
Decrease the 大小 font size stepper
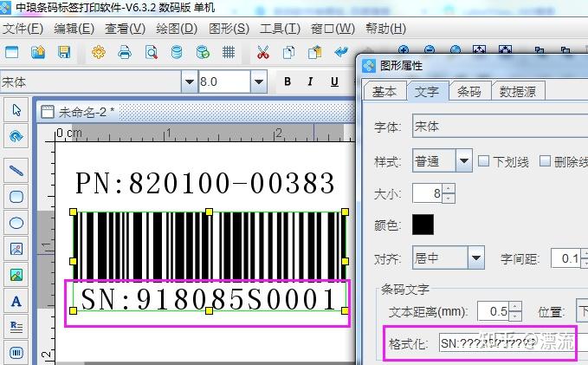449,198
